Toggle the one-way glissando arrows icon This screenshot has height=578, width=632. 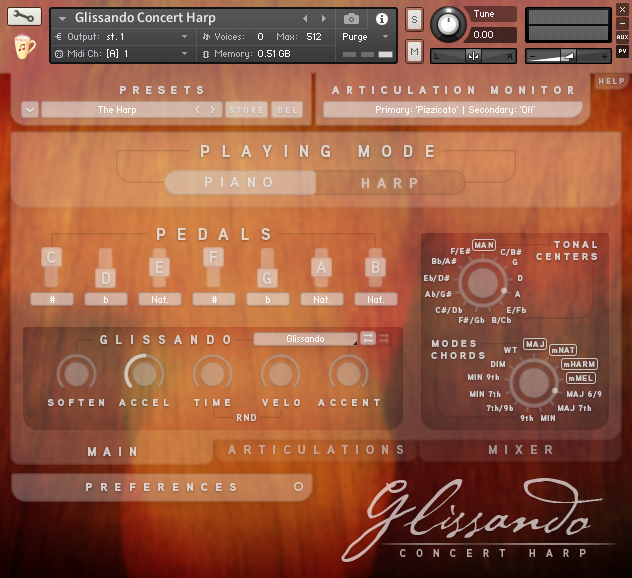384,338
